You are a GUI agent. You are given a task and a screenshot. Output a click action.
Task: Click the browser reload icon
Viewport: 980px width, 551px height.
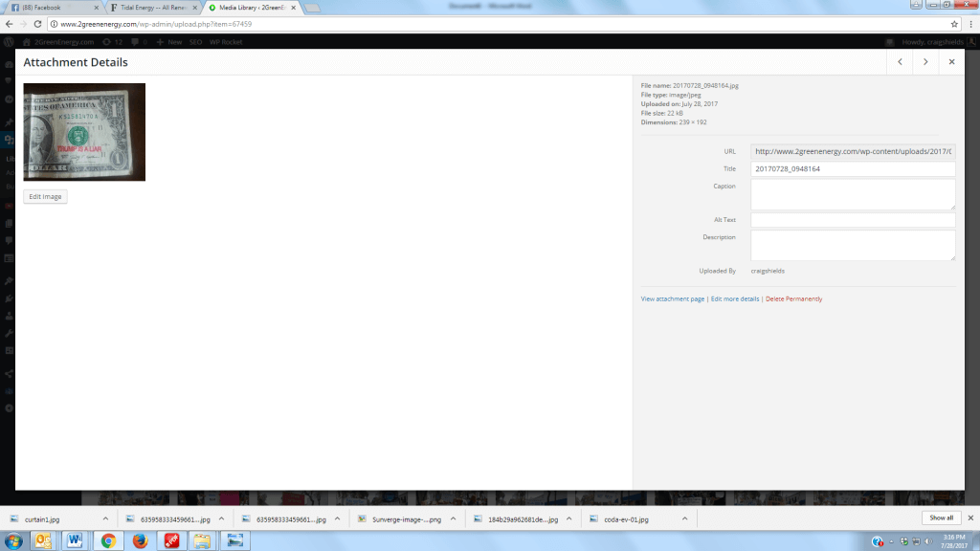37,24
